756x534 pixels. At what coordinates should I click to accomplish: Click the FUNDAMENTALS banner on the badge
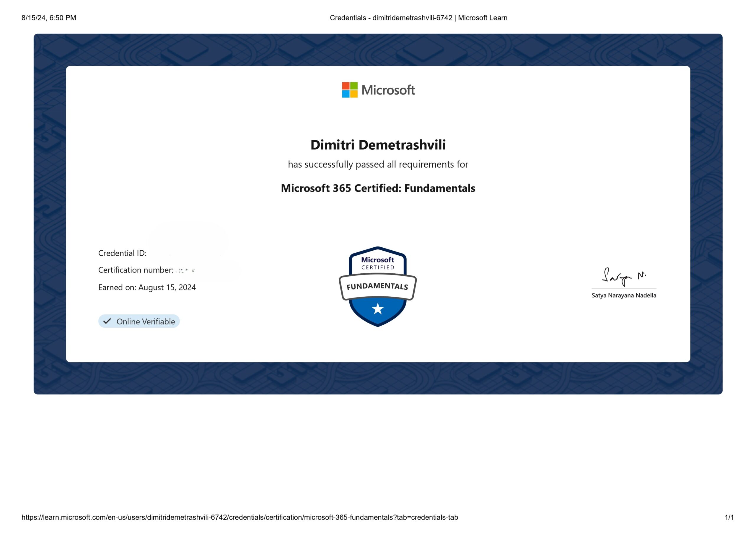[x=377, y=286]
